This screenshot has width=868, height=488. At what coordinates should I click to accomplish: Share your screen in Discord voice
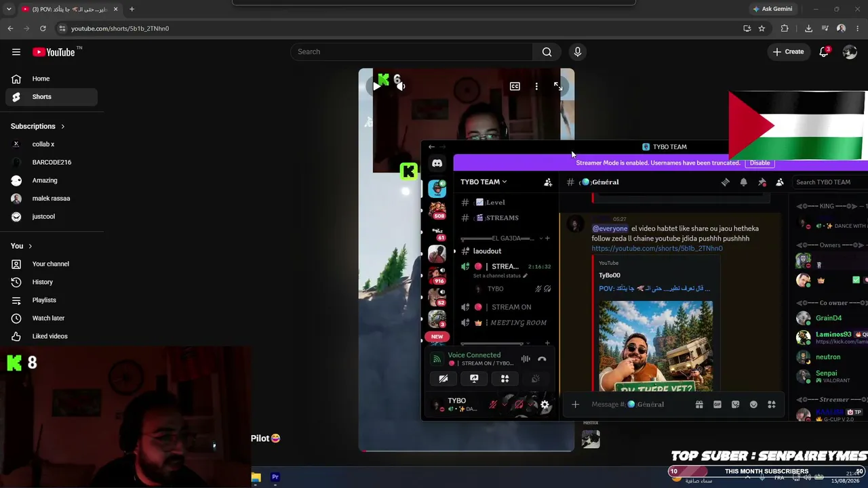(x=474, y=379)
